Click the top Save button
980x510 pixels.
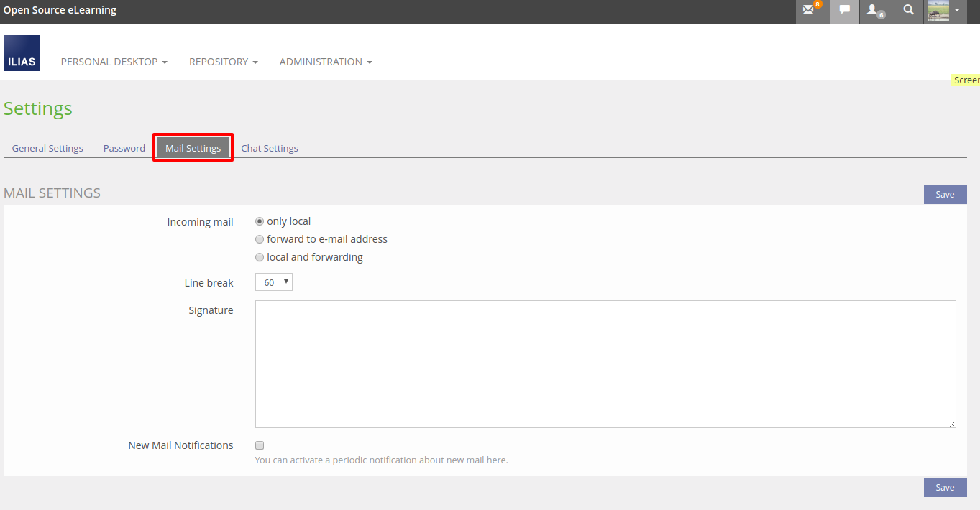945,195
